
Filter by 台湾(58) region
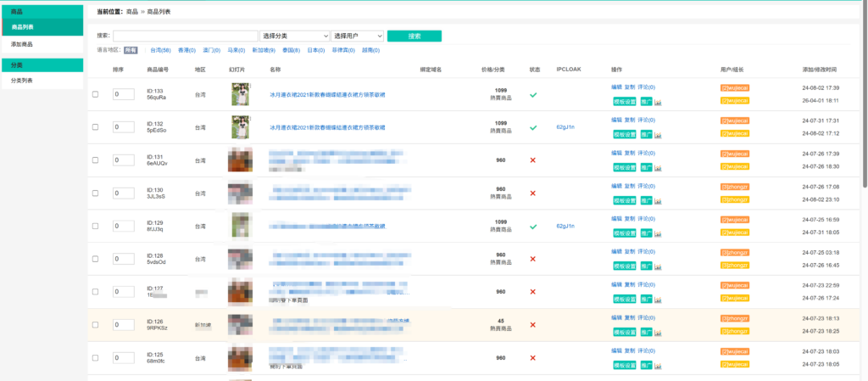(x=160, y=50)
